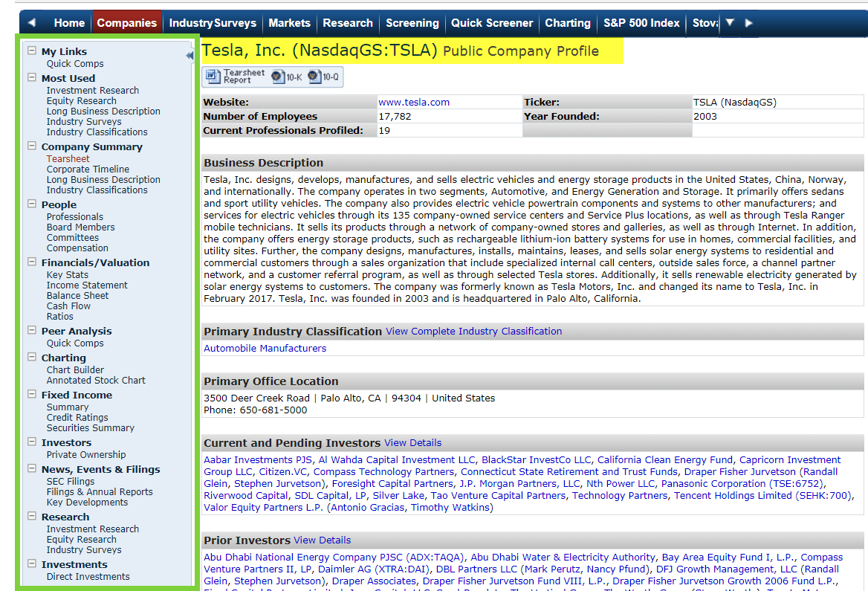Open Annotated Stock Chart in sidebar
Screen dimensions: 868x591
[96, 381]
